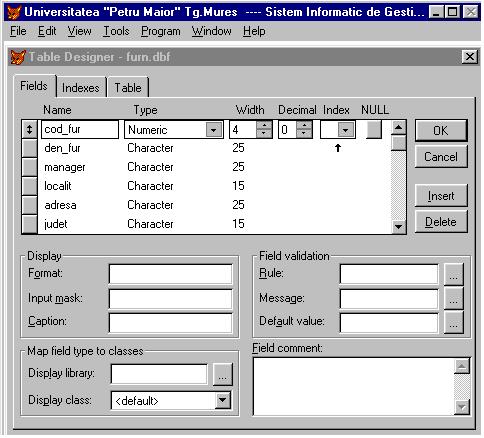This screenshot has height=438, width=484.
Task: Open Default value expression builder button
Action: (453, 322)
